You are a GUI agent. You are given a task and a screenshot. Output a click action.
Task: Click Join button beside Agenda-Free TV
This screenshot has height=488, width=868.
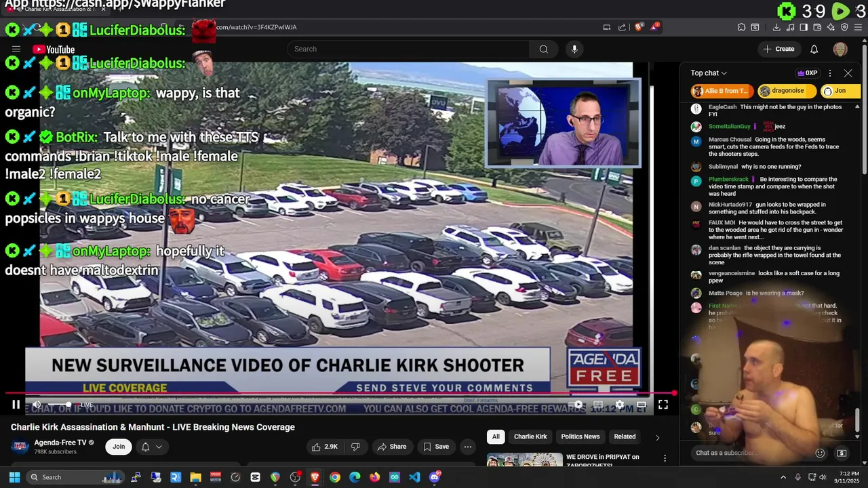[x=119, y=447]
